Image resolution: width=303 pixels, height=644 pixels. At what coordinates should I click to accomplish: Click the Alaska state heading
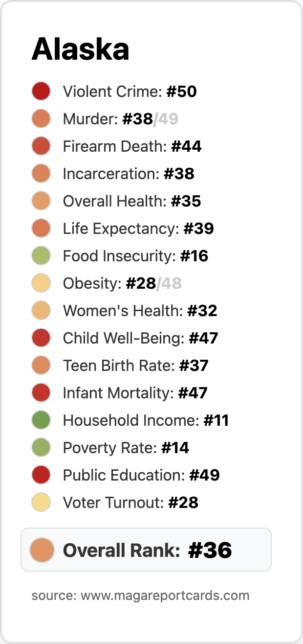coord(81,49)
